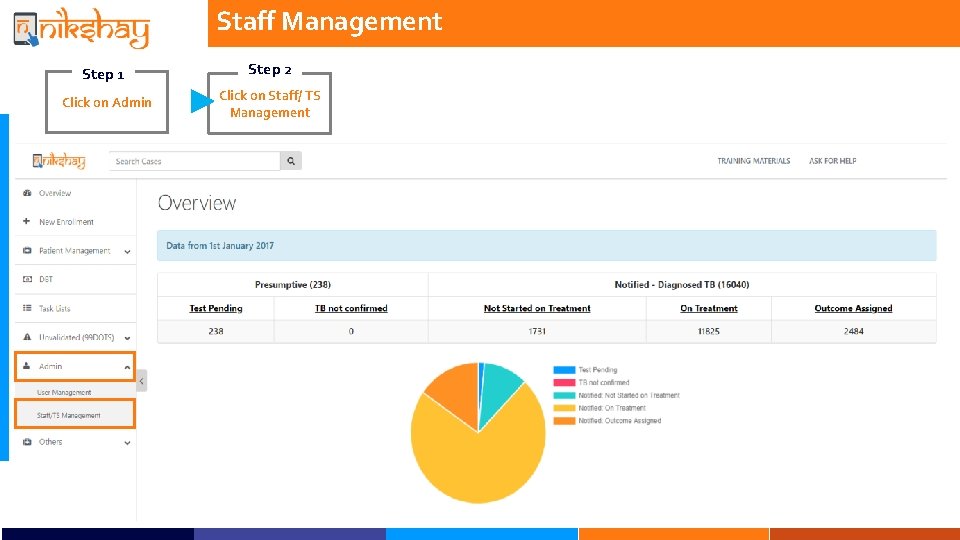The height and width of the screenshot is (540, 960).
Task: Click the Test Pending column link
Action: tap(216, 308)
